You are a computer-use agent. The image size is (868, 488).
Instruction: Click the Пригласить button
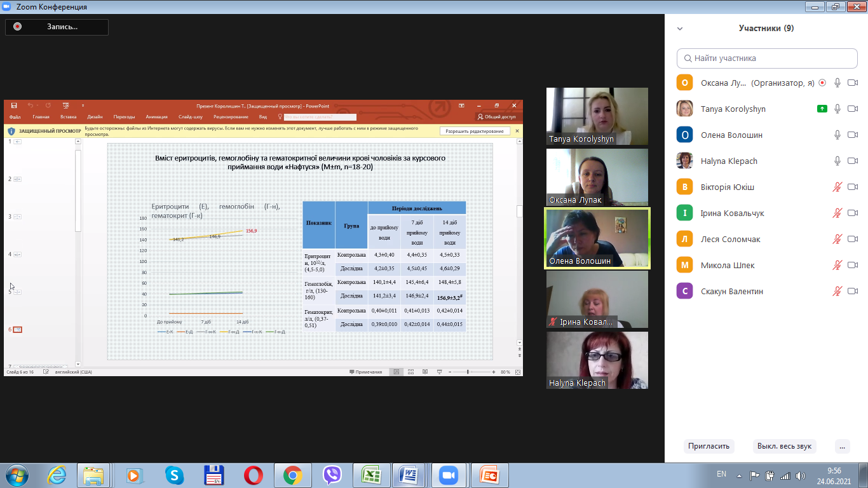tap(709, 446)
